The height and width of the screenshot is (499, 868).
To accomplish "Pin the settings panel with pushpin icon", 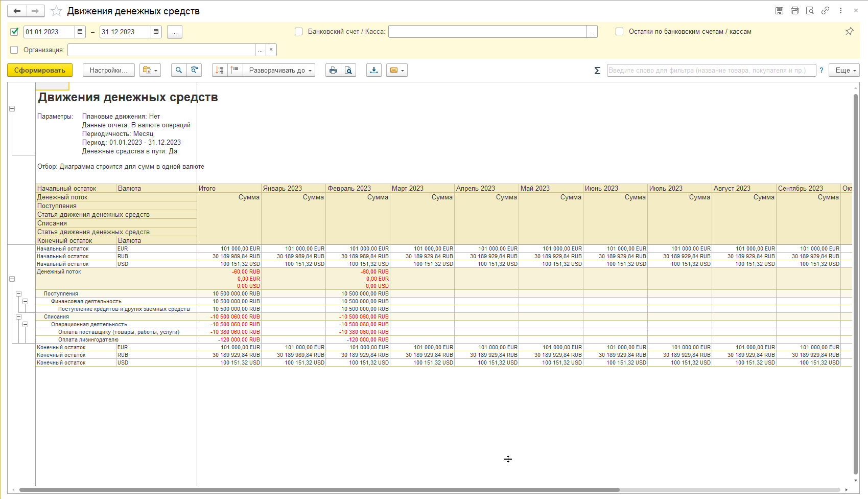I will click(x=849, y=31).
